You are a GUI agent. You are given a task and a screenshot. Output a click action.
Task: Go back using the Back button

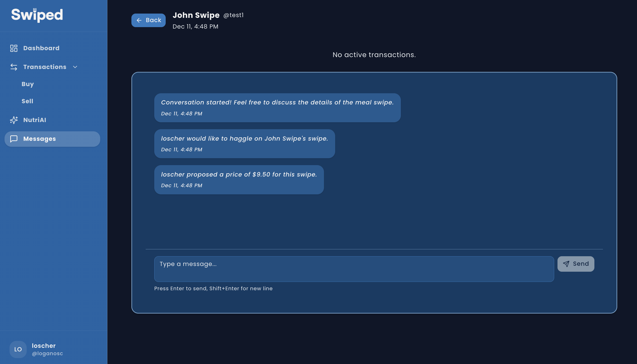pos(148,20)
